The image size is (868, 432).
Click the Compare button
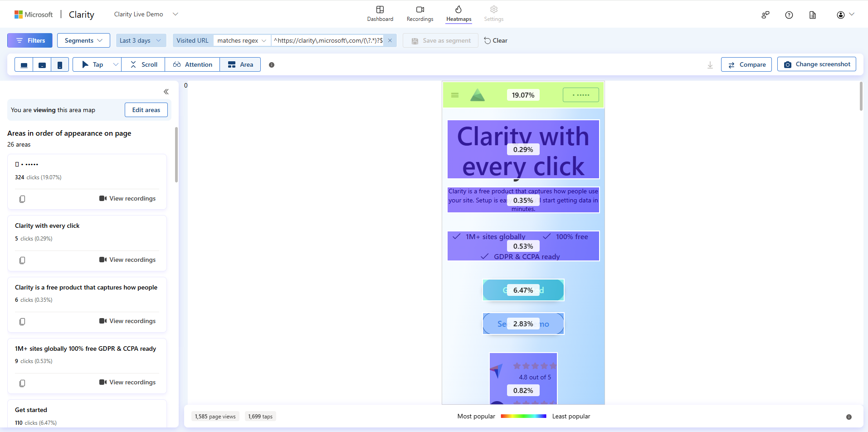coord(746,64)
